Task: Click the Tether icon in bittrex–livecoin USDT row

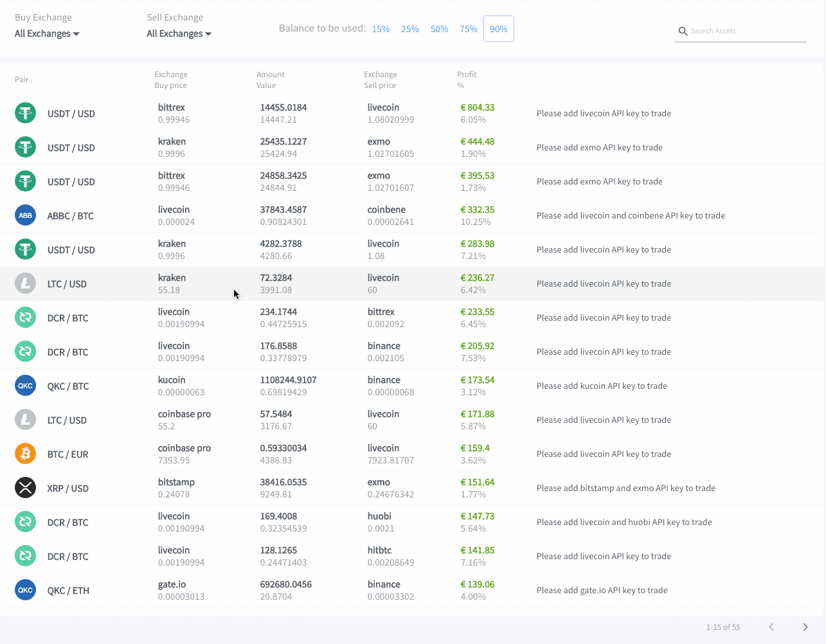Action: 25,113
